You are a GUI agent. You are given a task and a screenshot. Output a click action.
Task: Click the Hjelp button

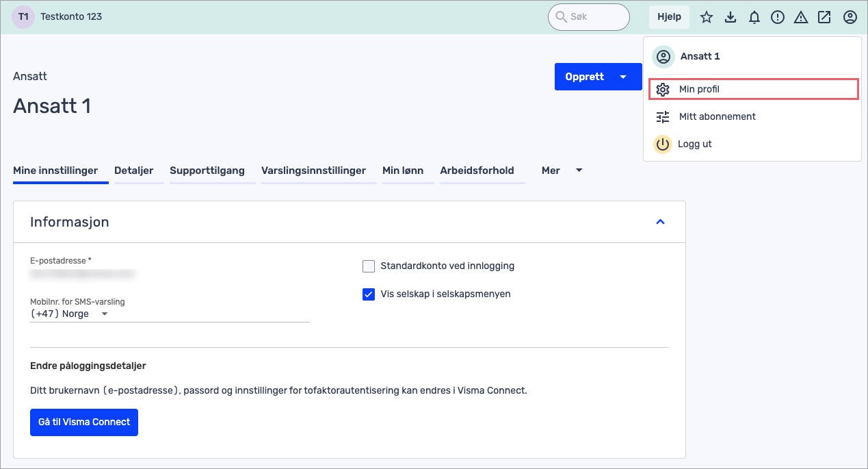[x=669, y=17]
